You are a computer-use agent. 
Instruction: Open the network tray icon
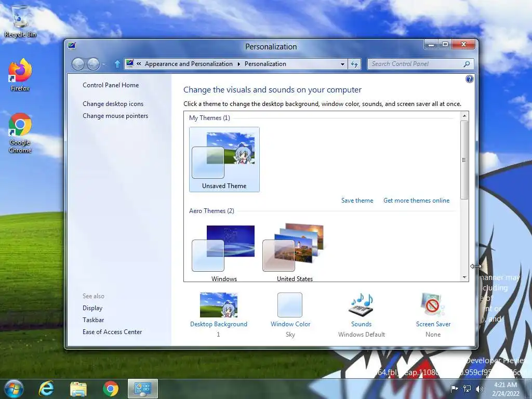tap(467, 389)
